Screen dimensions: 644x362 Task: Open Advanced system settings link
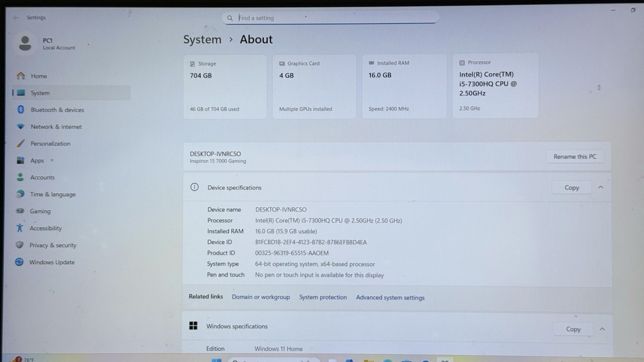390,298
